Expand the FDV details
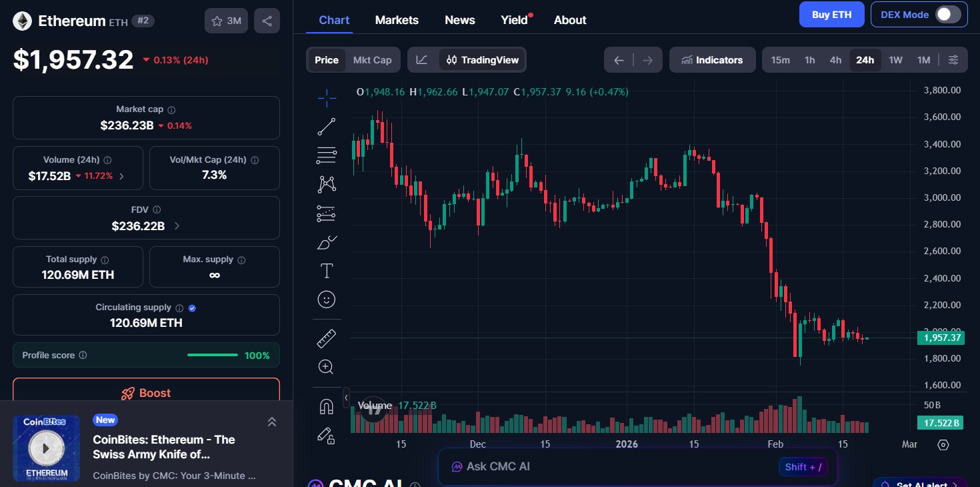 click(x=177, y=226)
